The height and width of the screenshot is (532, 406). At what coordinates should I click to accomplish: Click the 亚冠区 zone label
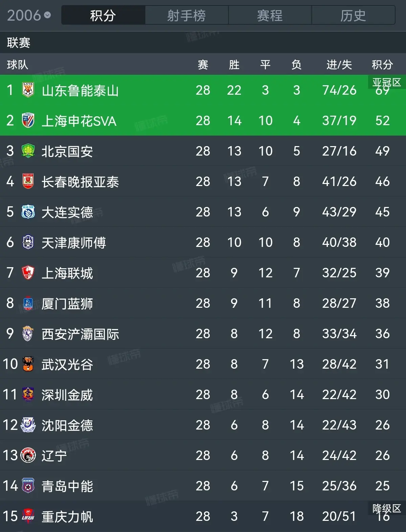click(387, 82)
